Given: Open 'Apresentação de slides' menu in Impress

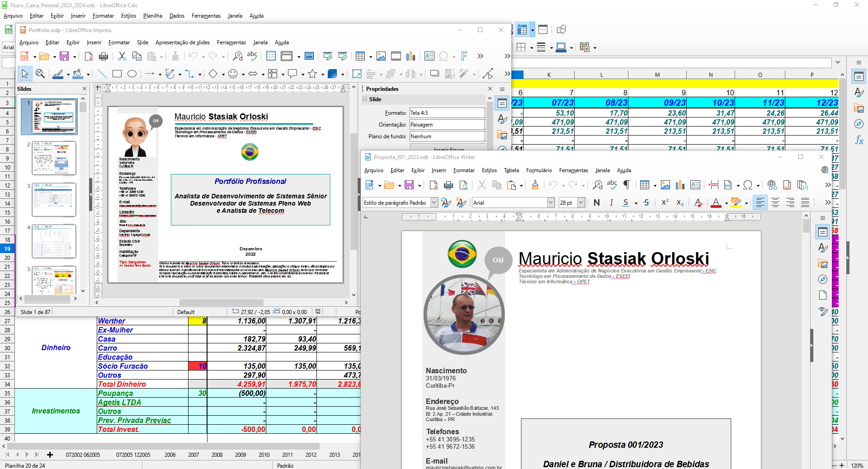Looking at the screenshot, I should click(x=183, y=42).
